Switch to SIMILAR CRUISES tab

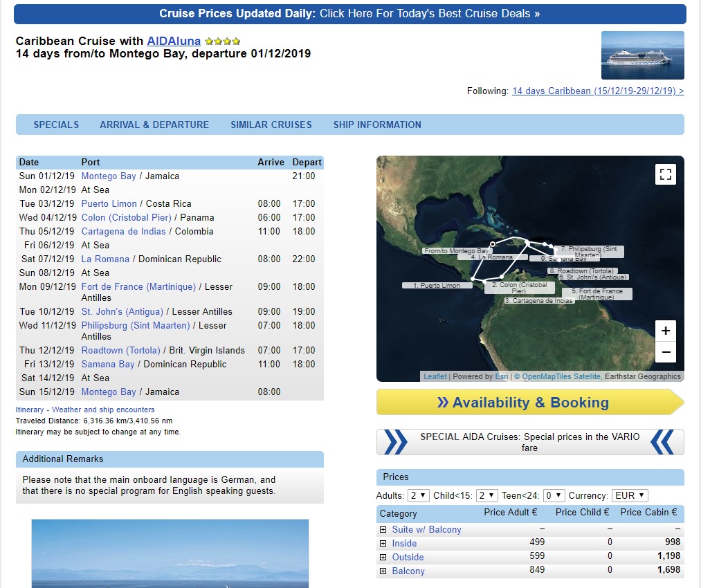[271, 125]
